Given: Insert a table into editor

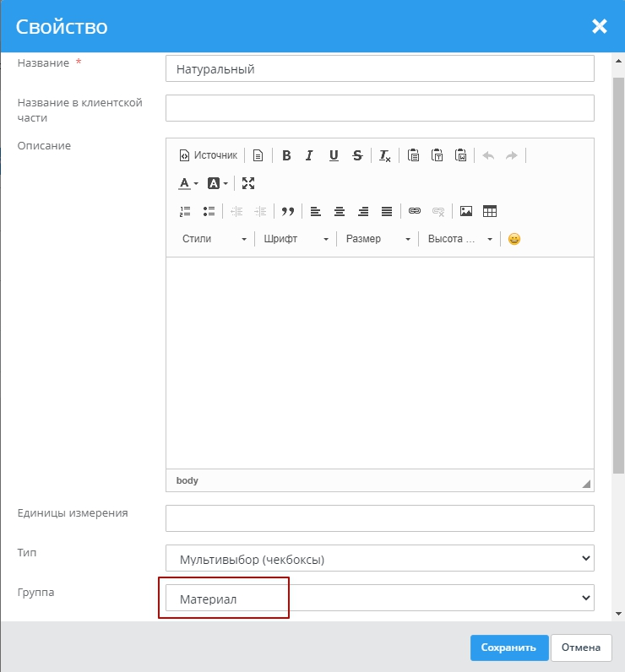Looking at the screenshot, I should [x=490, y=211].
